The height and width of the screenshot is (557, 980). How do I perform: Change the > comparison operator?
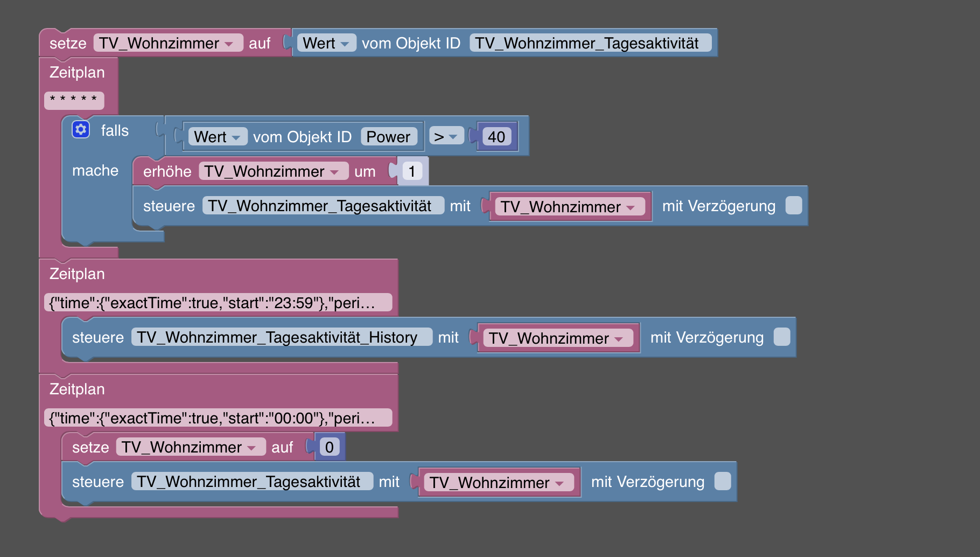pyautogui.click(x=446, y=137)
